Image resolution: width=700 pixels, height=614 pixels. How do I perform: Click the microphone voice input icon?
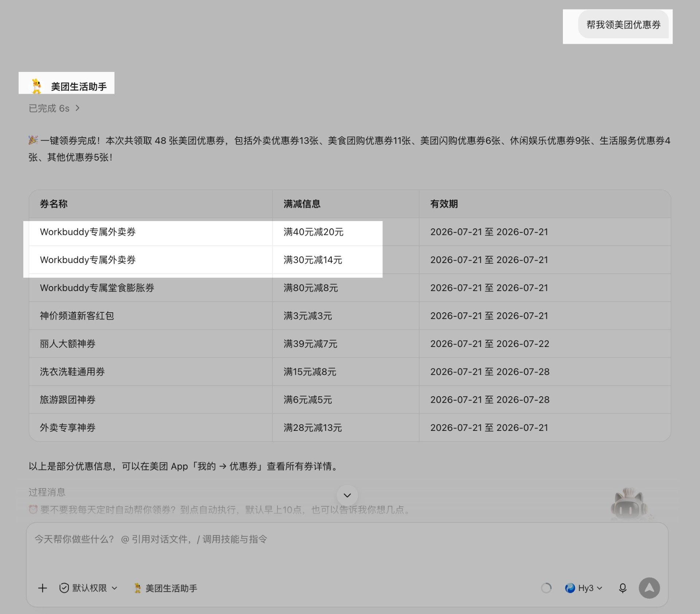(623, 588)
